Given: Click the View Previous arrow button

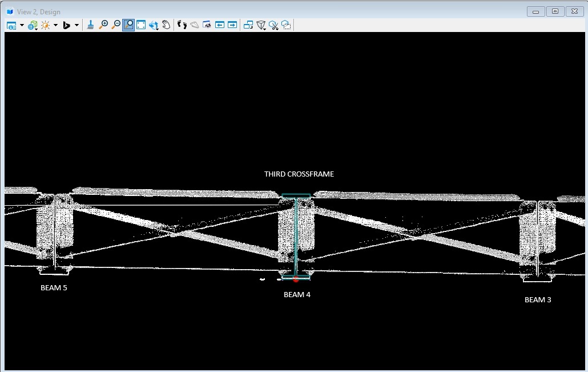Looking at the screenshot, I should pos(220,25).
